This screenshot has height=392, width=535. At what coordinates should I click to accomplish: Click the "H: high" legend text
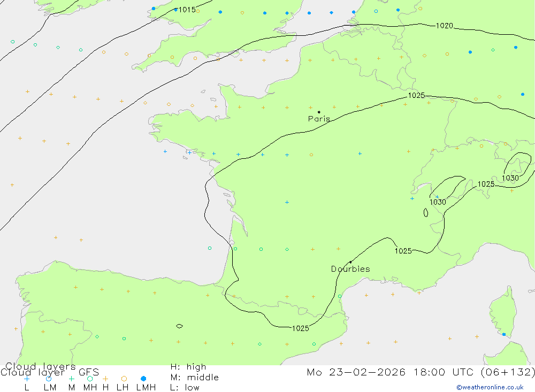188,367
